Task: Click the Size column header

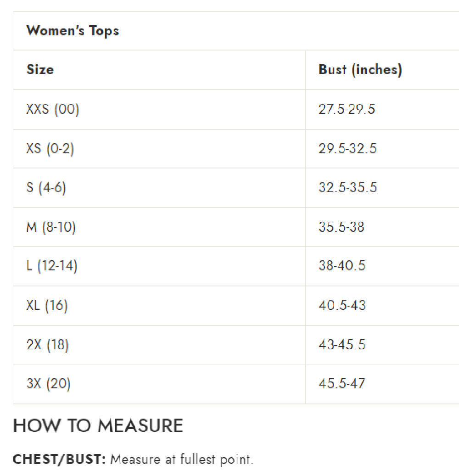Action: coord(40,69)
